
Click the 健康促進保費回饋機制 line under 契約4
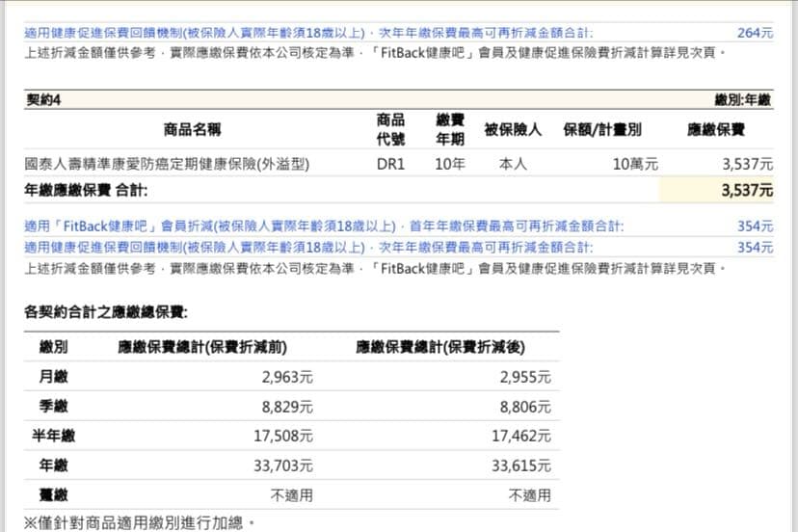[308, 248]
